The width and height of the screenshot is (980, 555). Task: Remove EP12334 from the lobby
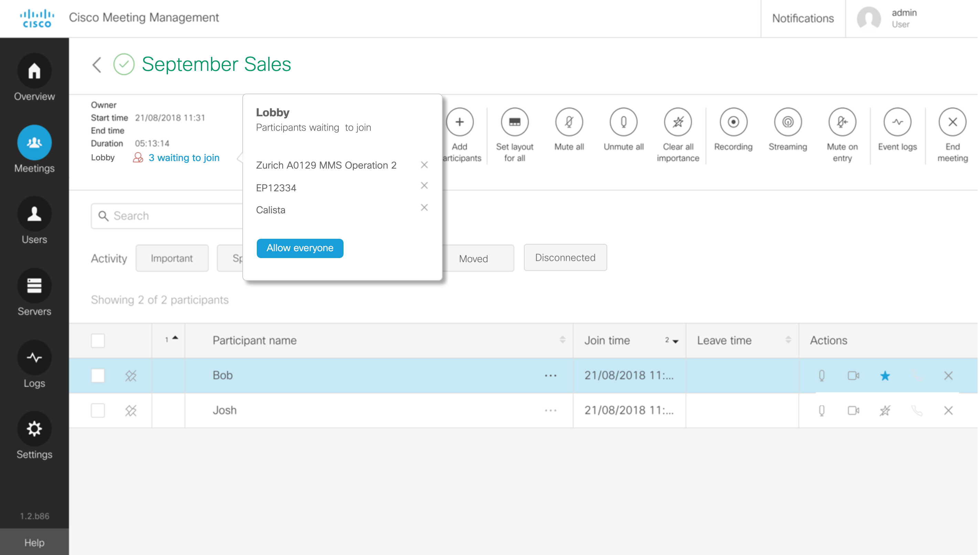[x=424, y=185]
